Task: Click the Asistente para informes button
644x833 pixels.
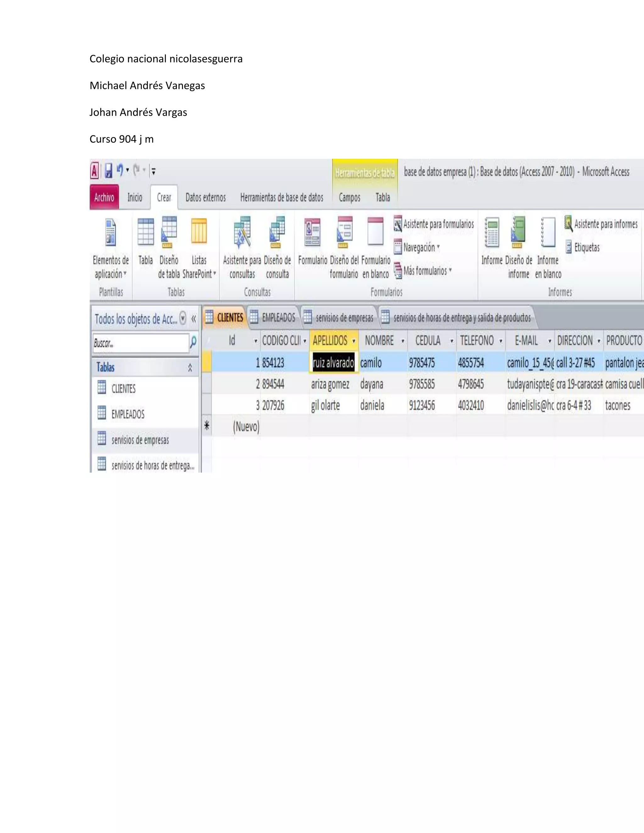Action: point(601,224)
